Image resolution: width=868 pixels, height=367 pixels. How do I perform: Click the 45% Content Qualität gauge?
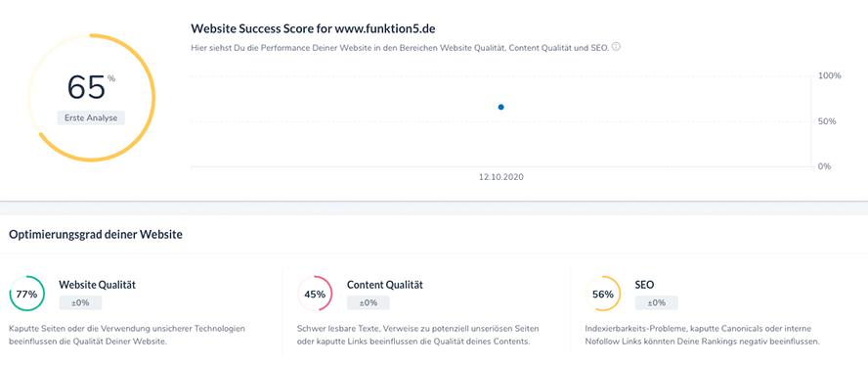(x=315, y=294)
